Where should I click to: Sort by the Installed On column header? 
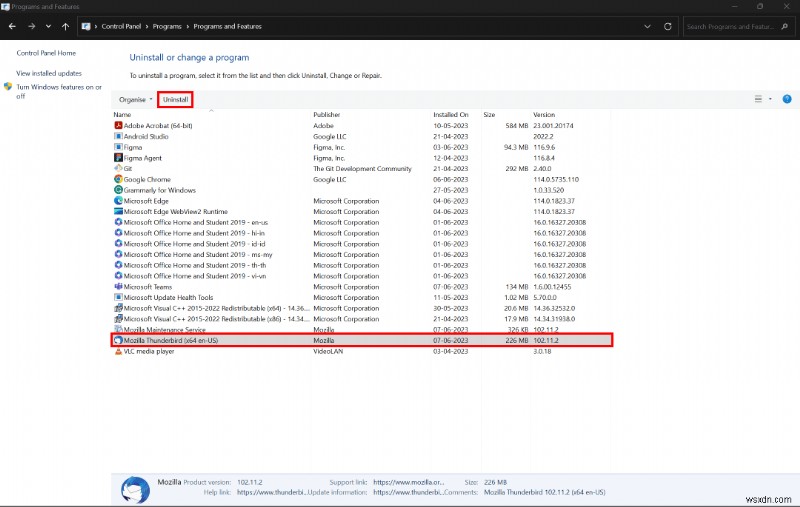point(451,115)
